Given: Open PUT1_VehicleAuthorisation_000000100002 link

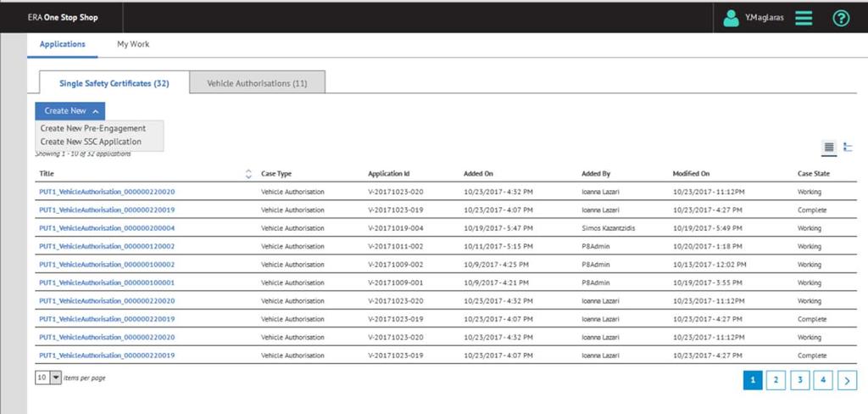Looking at the screenshot, I should click(x=107, y=265).
